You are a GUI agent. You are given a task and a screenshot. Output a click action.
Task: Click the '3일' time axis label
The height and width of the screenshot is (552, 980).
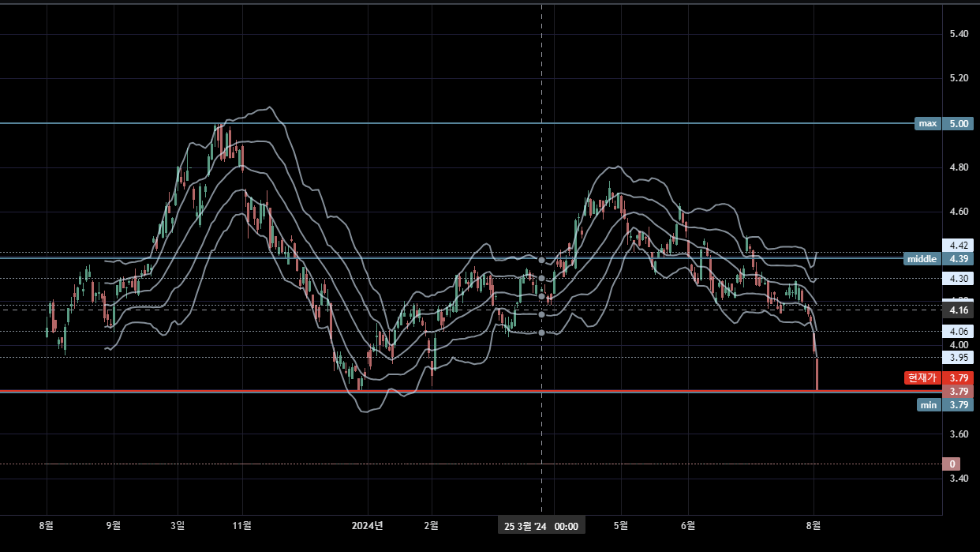click(178, 525)
